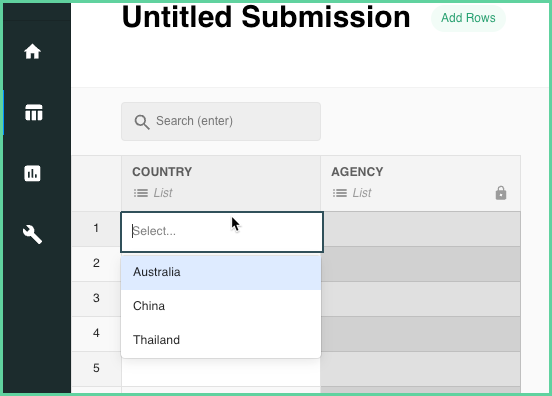Open the wrench settings icon

pos(32,234)
